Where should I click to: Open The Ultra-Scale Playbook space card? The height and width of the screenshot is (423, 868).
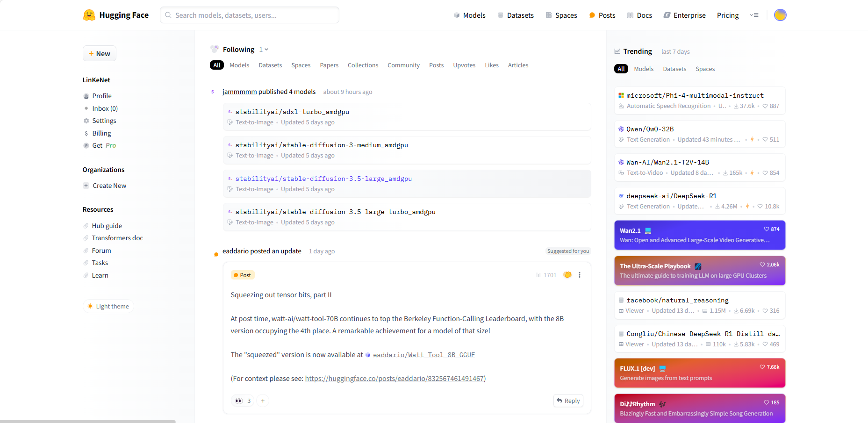[x=699, y=271]
